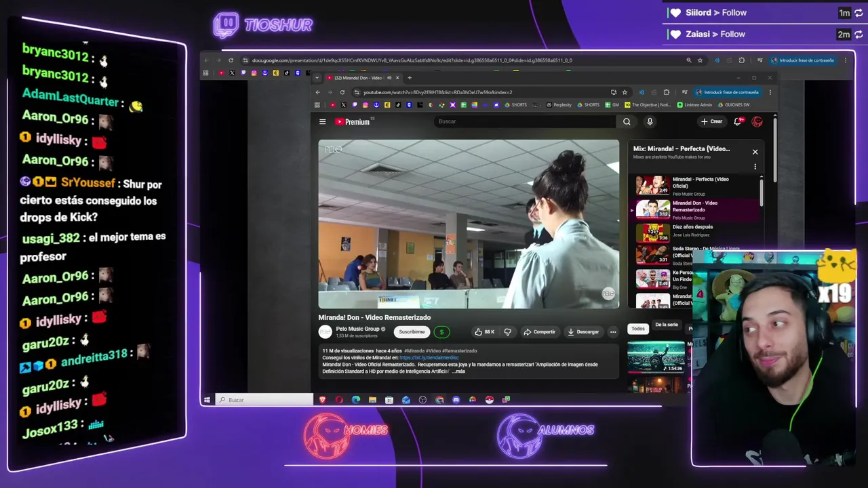Select the Todos filter chip
The height and width of the screenshot is (488, 868).
[638, 329]
